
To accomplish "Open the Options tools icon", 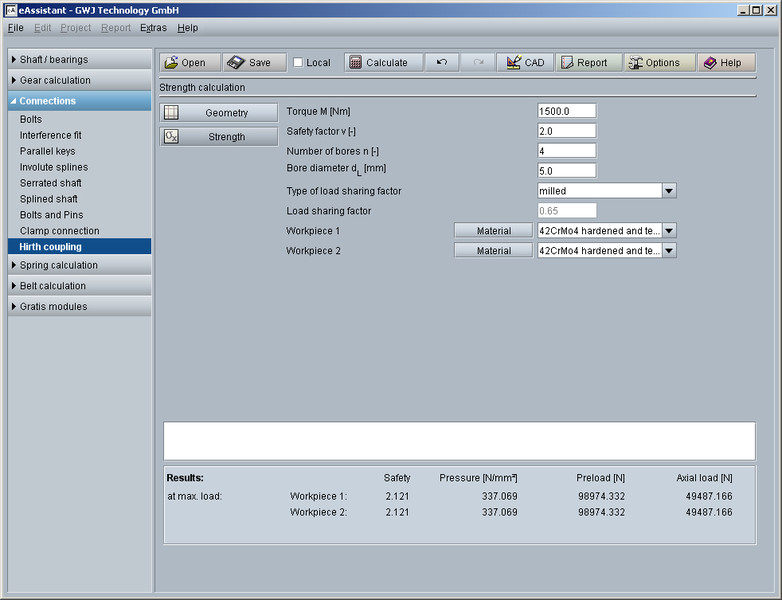I will pyautogui.click(x=635, y=63).
